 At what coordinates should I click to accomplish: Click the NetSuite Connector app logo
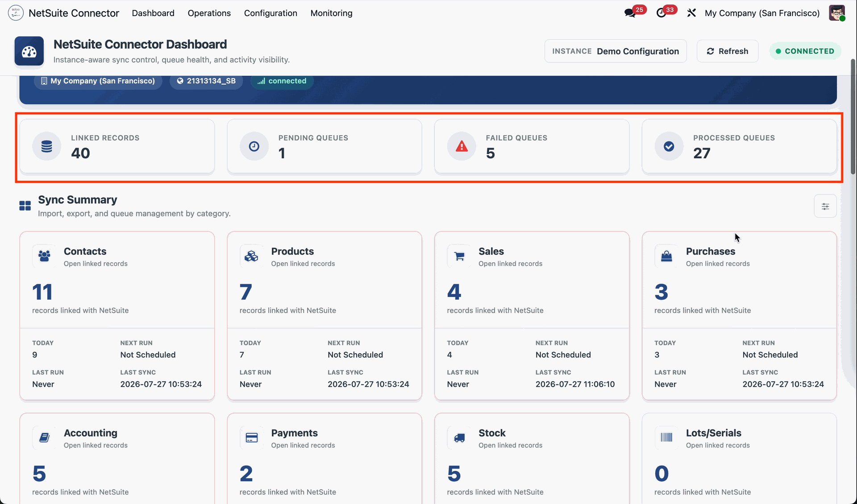point(16,13)
